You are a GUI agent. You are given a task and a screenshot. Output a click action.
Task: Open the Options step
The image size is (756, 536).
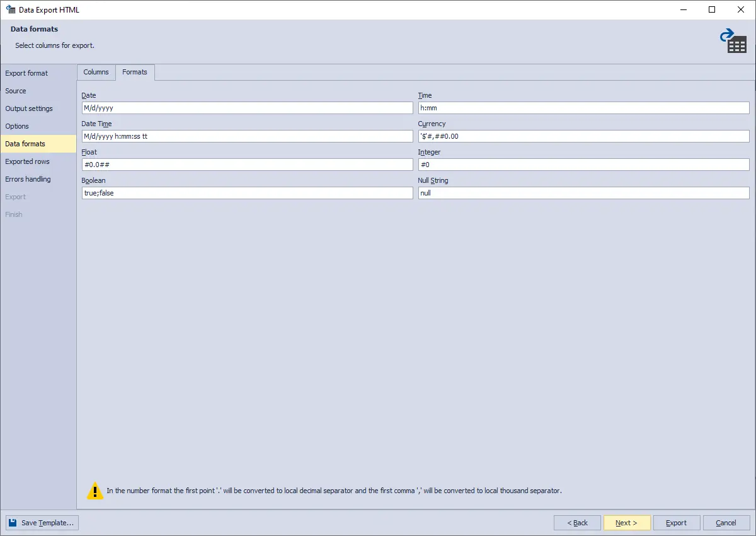coord(17,126)
